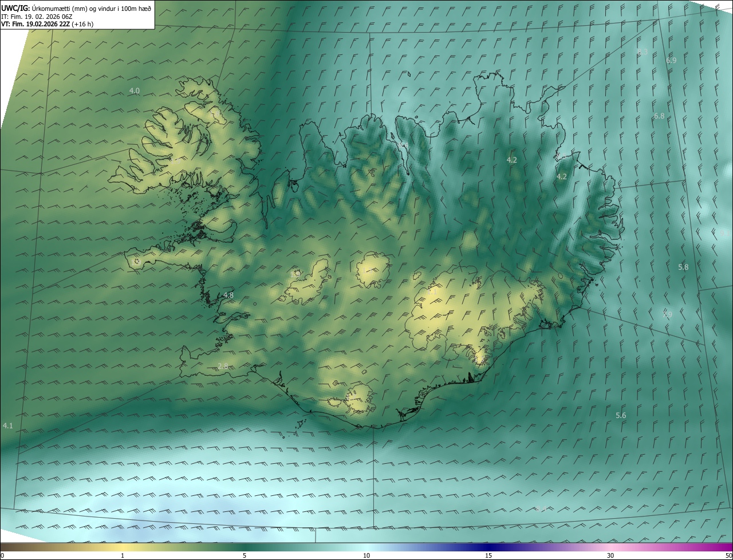This screenshot has width=733, height=560.
Task: Click the map value 4.0 over Westfjords sea
Action: [135, 90]
